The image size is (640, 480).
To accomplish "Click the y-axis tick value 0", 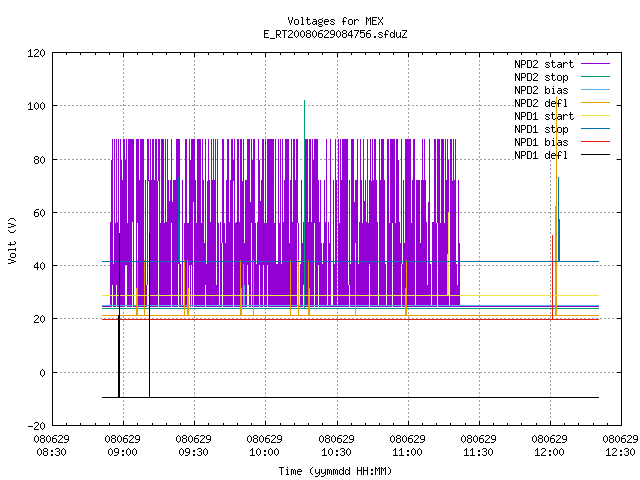I will pos(42,373).
